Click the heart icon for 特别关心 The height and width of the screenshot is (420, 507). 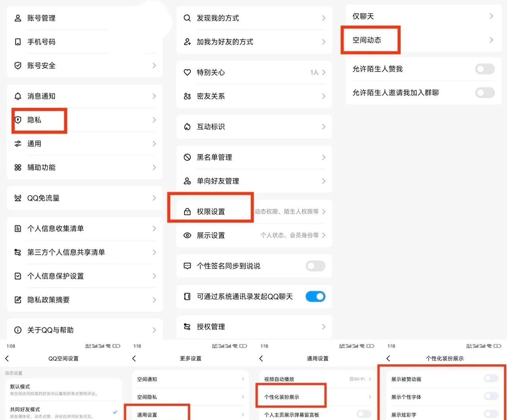click(187, 73)
